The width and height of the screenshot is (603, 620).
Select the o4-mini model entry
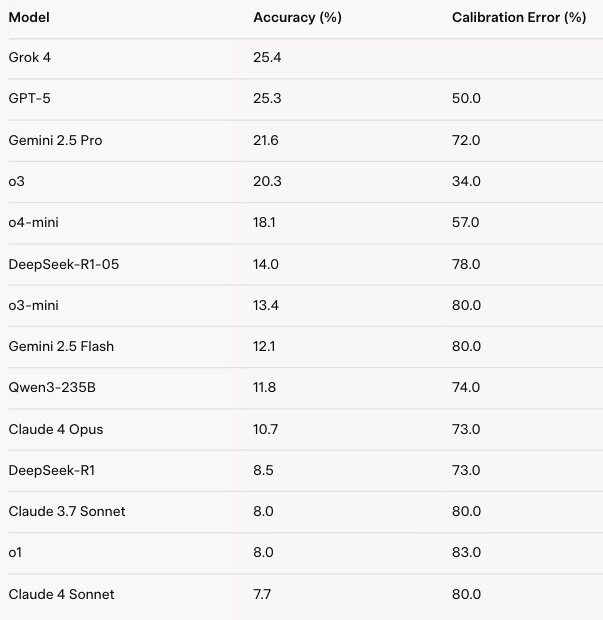click(x=34, y=222)
